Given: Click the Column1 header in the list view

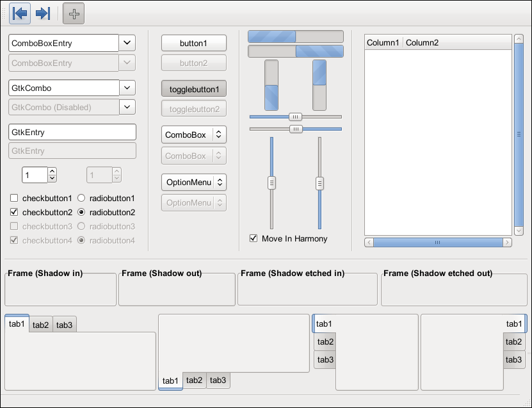Looking at the screenshot, I should (x=383, y=42).
